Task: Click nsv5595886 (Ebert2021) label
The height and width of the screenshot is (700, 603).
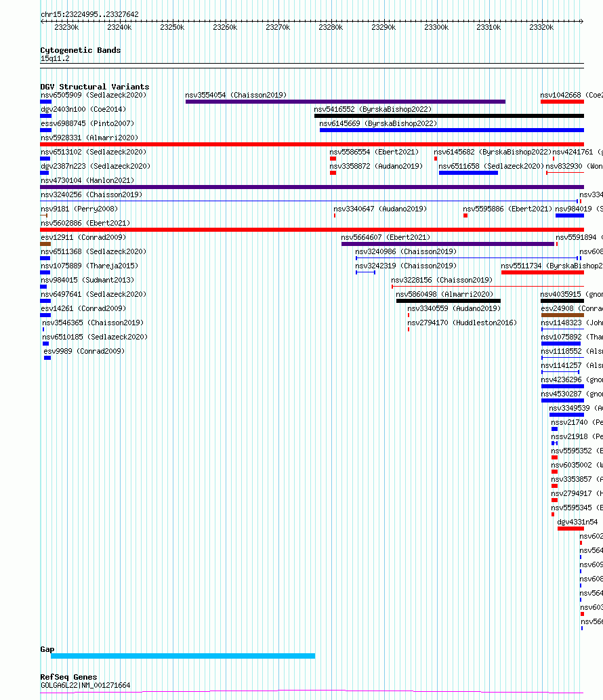Action: click(507, 209)
